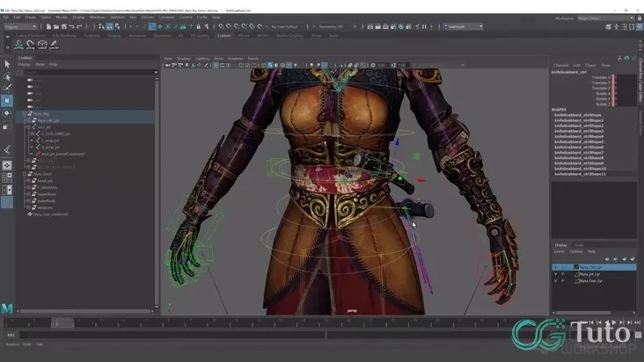Click the Translate X value field
Image resolution: width=644 pixels, height=362 pixels.
(625, 77)
